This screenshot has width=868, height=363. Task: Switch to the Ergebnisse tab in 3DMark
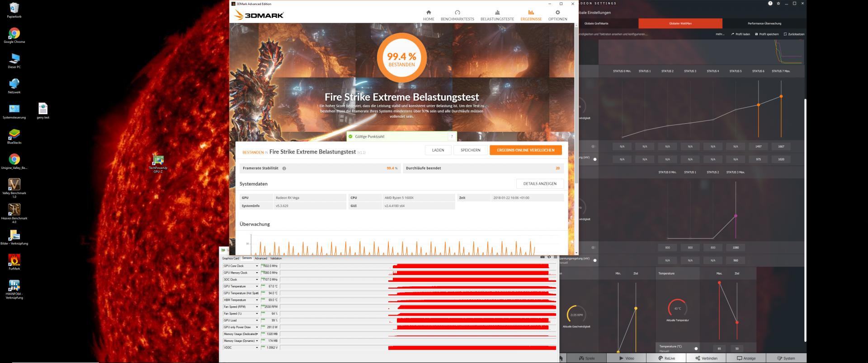coord(531,15)
